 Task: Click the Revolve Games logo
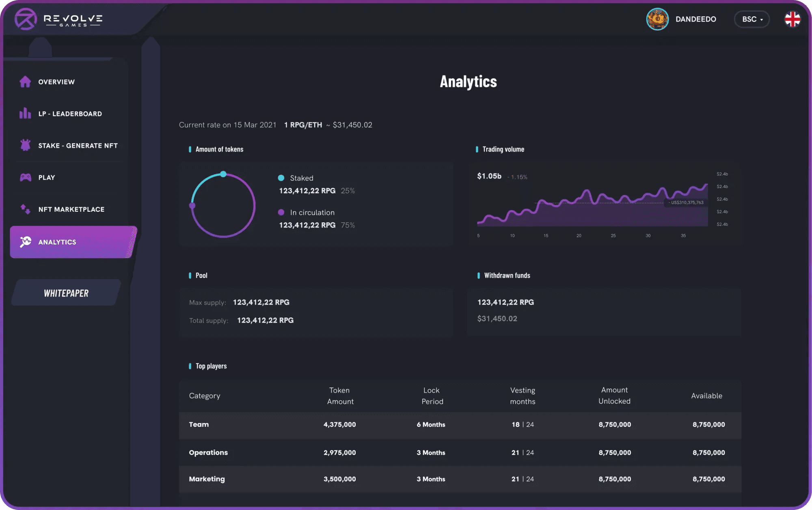(59, 19)
